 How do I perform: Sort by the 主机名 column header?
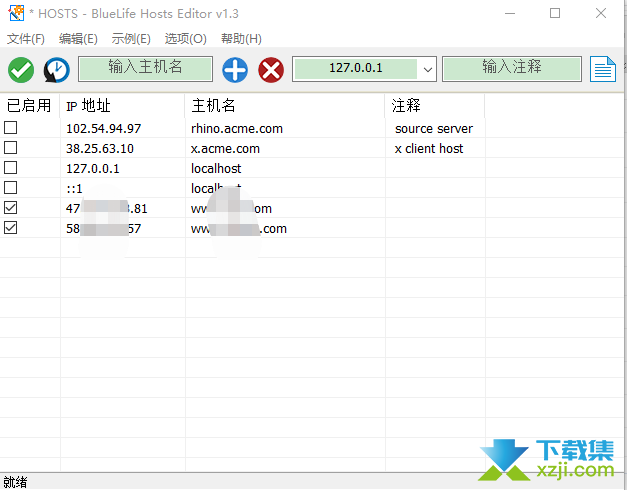[x=285, y=106]
